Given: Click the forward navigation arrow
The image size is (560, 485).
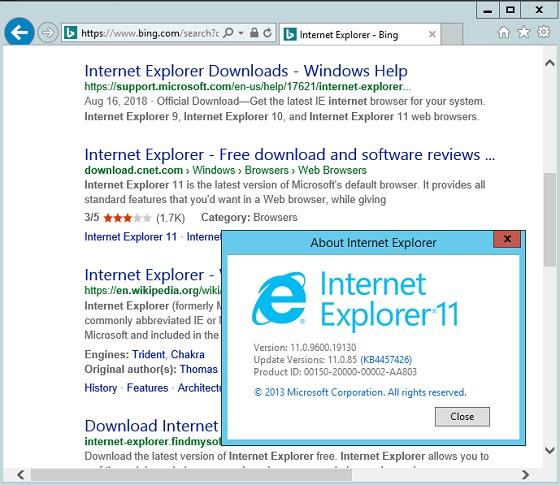Looking at the screenshot, I should pos(48,33).
